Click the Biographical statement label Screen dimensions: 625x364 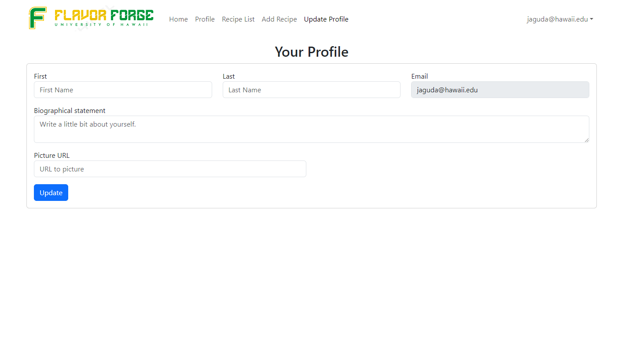tap(70, 111)
